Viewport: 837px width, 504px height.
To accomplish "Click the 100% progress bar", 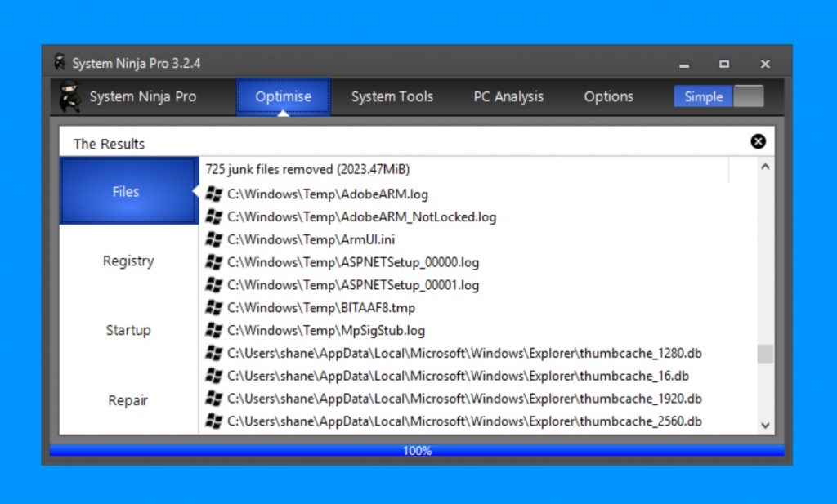I will pyautogui.click(x=417, y=451).
